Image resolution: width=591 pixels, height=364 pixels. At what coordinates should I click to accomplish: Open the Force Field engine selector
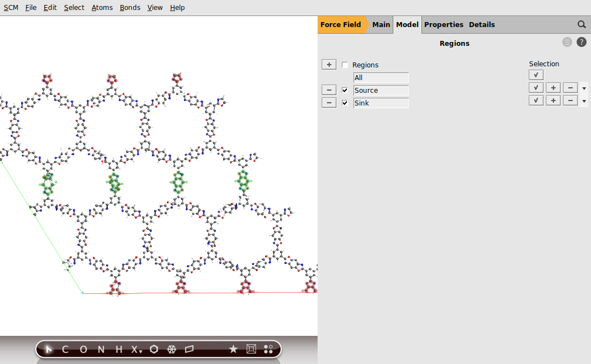tap(342, 24)
